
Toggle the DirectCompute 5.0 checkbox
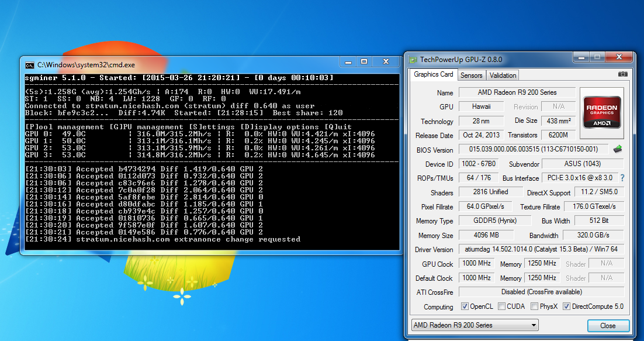tap(566, 306)
